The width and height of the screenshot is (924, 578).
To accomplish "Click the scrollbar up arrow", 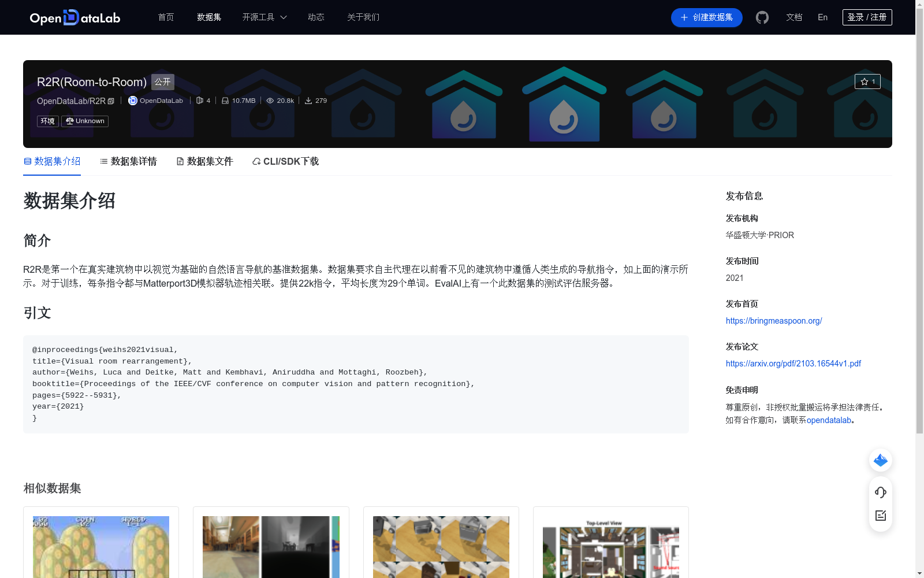I will click(x=919, y=4).
